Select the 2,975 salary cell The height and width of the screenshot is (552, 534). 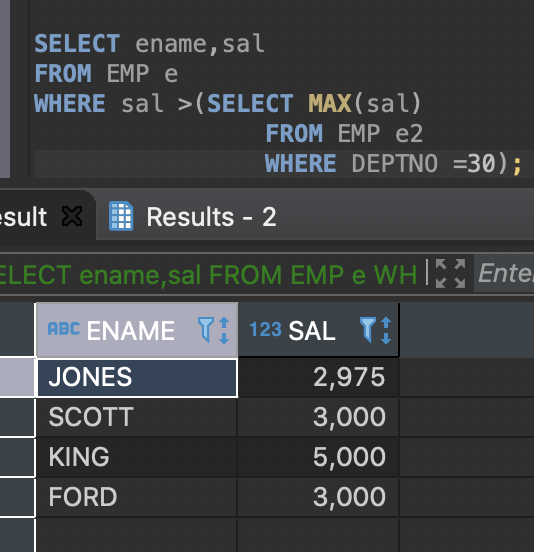319,378
